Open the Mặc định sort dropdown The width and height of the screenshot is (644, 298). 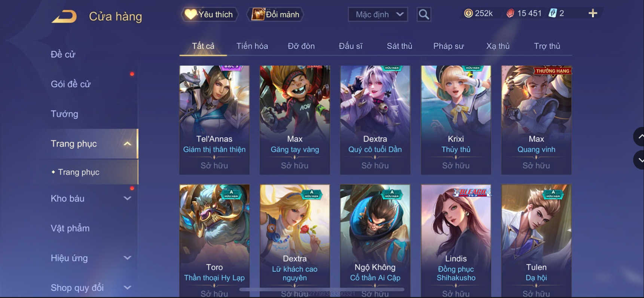tap(378, 14)
